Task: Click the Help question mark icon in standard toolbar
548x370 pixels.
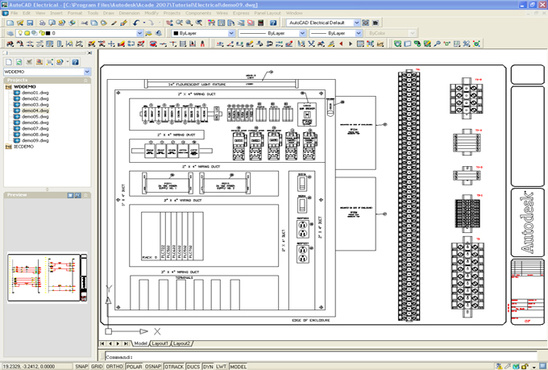Action: (273, 23)
